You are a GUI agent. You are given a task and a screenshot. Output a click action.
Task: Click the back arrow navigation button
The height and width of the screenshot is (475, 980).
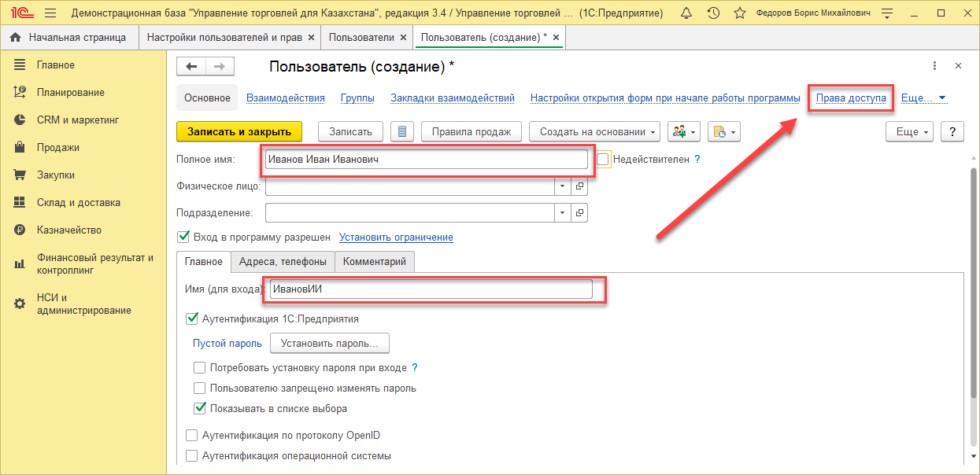pos(191,67)
